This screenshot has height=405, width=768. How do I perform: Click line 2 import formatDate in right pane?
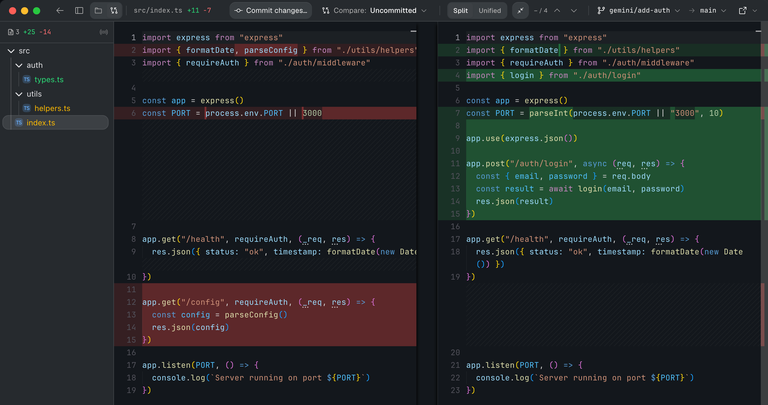[x=600, y=50]
